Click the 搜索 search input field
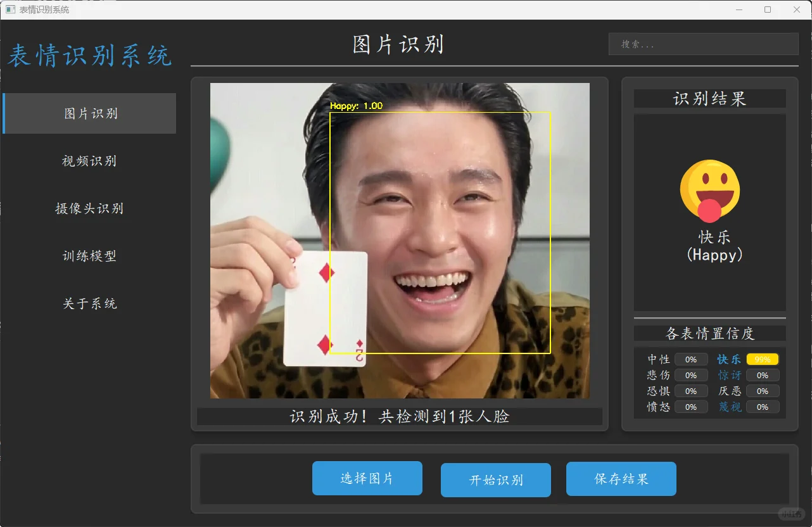 pos(703,43)
